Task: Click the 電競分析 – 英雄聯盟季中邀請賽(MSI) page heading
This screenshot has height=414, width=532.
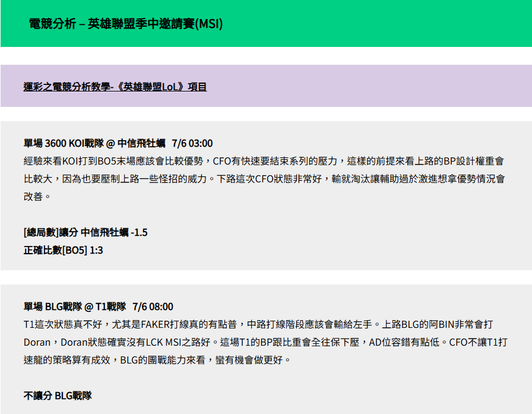Action: tap(126, 24)
